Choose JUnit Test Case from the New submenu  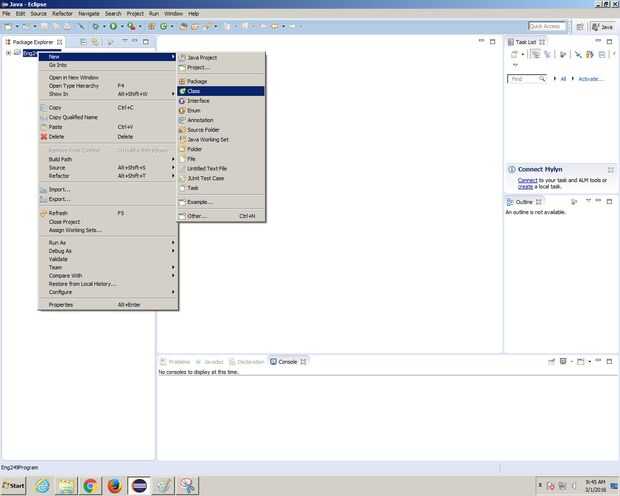point(221,178)
